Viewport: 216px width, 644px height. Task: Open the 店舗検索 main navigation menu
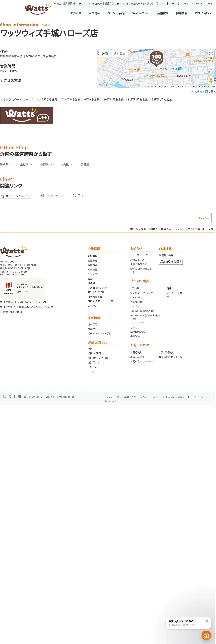pos(163,13)
